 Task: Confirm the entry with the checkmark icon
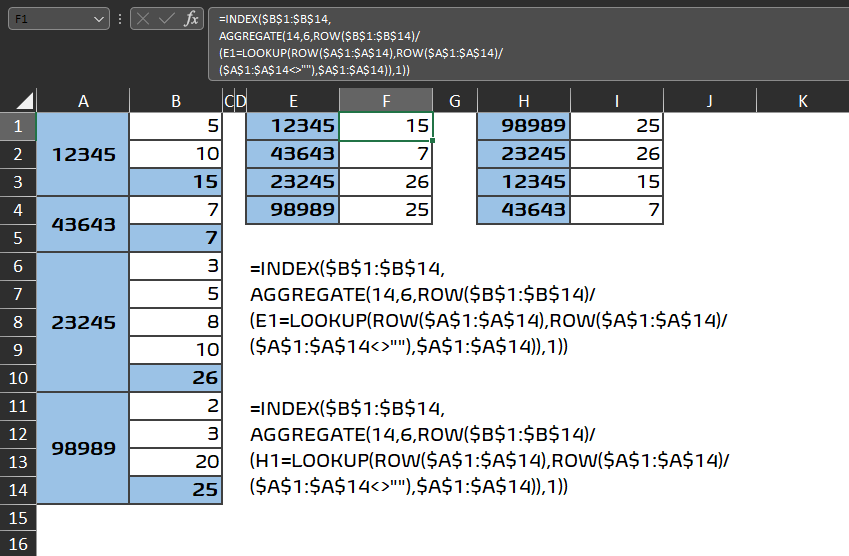coord(166,19)
